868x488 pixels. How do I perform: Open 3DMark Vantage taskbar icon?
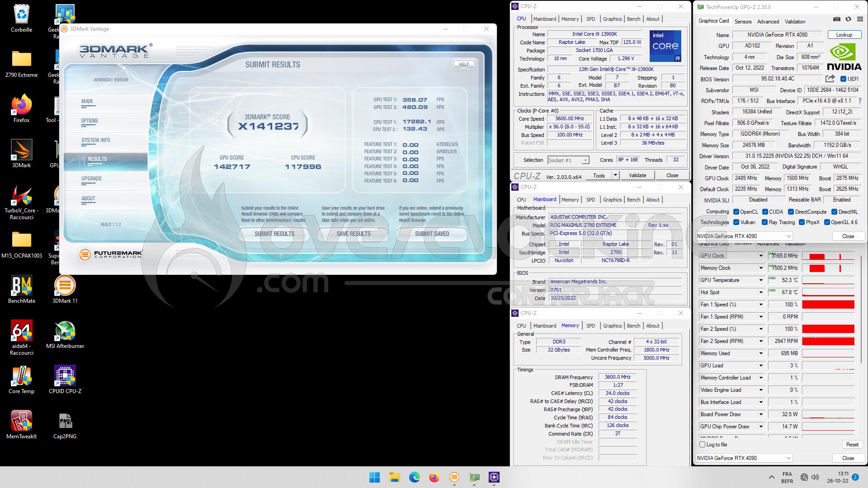[454, 477]
